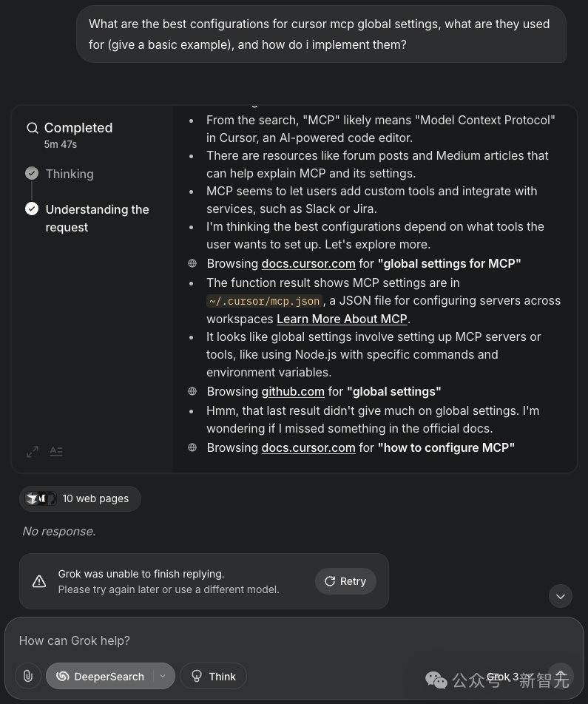This screenshot has width=588, height=704.
Task: Click the source favicons next to '10 web pages'
Action: pyautogui.click(x=41, y=498)
